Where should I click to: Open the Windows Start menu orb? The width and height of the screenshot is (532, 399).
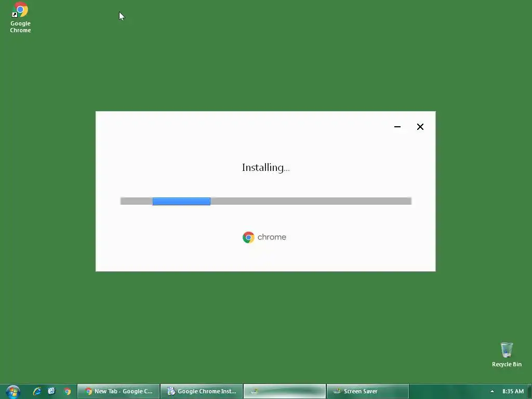pos(13,392)
